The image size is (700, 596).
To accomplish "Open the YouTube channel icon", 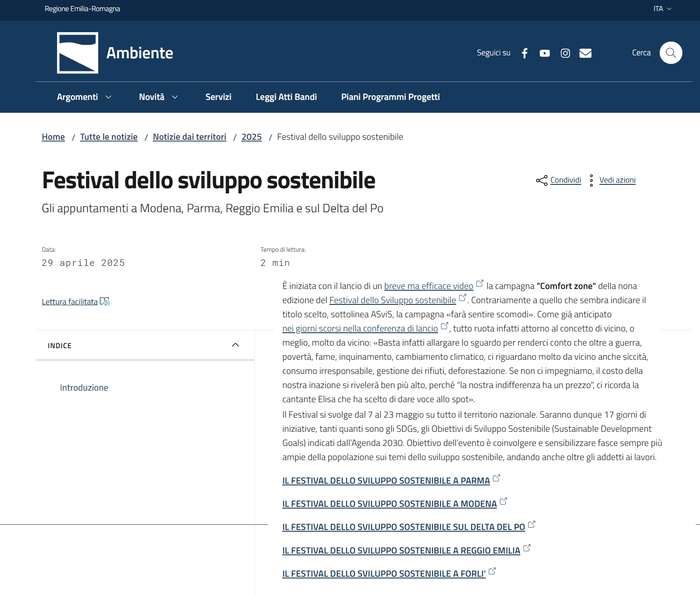I will tap(545, 53).
